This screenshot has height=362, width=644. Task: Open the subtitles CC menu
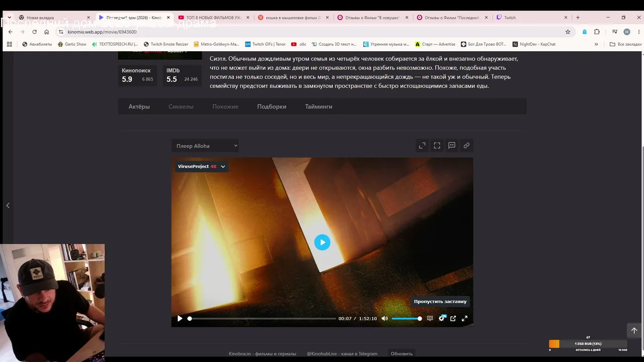tap(430, 318)
